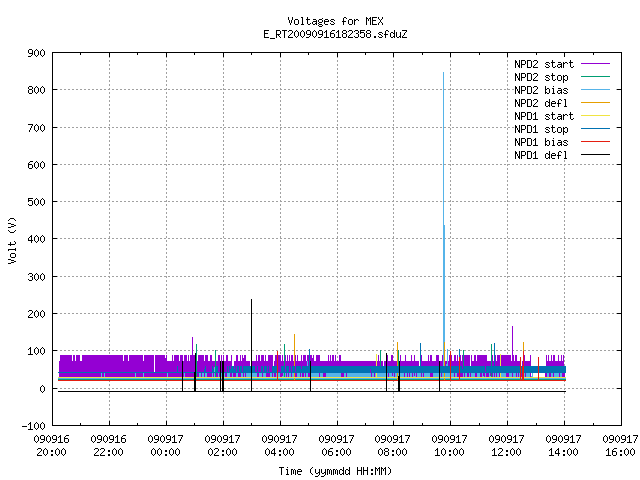Viewport: 640px width, 480px height.
Task: Click the 800 y-axis tick label
Action: point(36,90)
